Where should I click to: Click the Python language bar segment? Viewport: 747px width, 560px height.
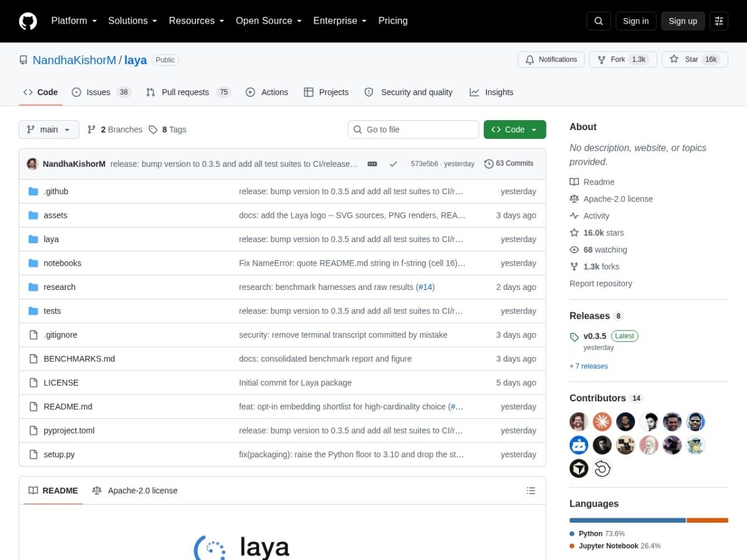(627, 520)
